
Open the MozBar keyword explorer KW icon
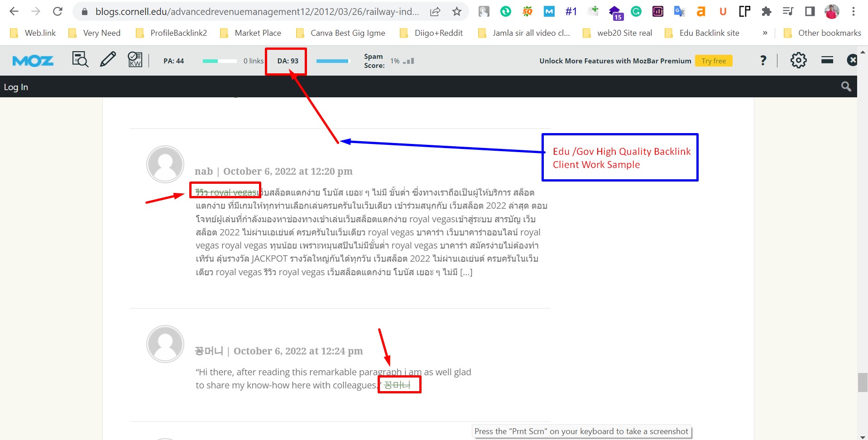pyautogui.click(x=135, y=59)
